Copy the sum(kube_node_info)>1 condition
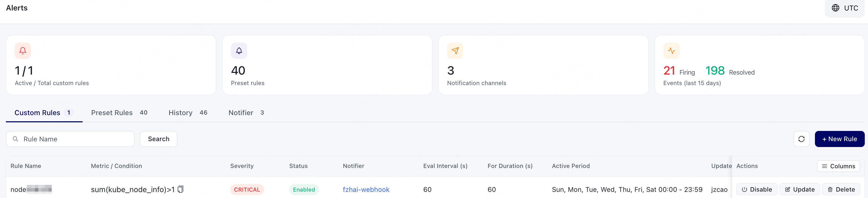 181,189
